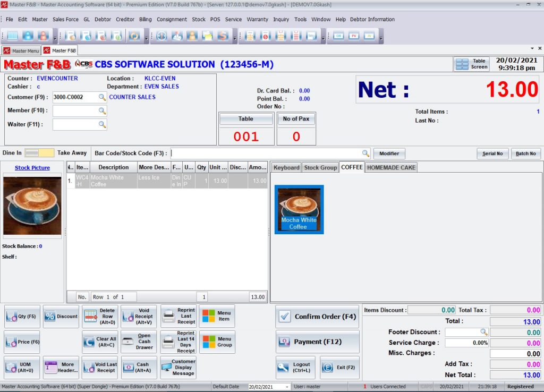Click the Discount button

(61, 317)
